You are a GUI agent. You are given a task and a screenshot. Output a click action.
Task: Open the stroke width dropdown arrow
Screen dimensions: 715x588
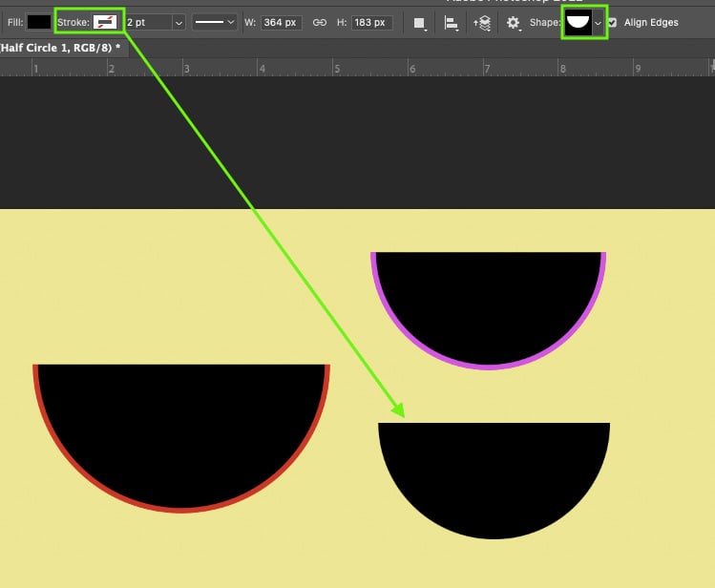point(179,22)
